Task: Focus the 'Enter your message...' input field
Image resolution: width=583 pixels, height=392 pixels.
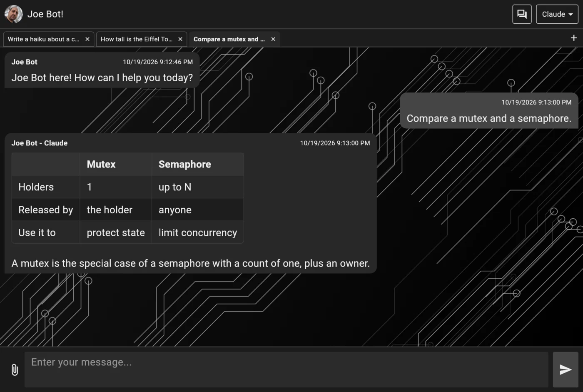Action: pos(287,370)
